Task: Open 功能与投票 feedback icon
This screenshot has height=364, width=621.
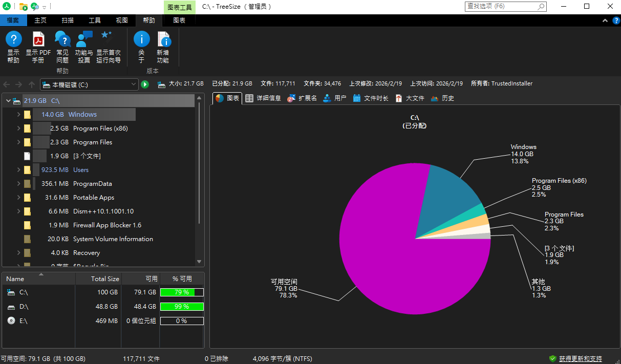Action: tap(84, 39)
